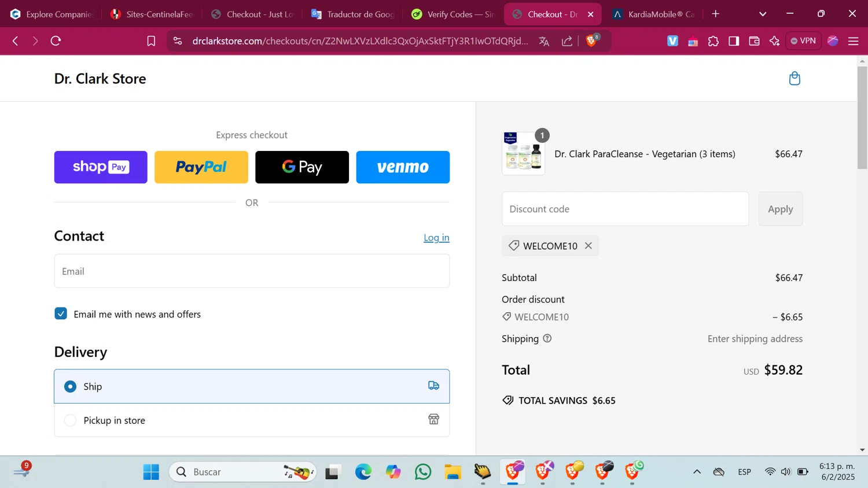Open WhatsApp from taskbar
Viewport: 868px width, 488px height.
click(423, 472)
